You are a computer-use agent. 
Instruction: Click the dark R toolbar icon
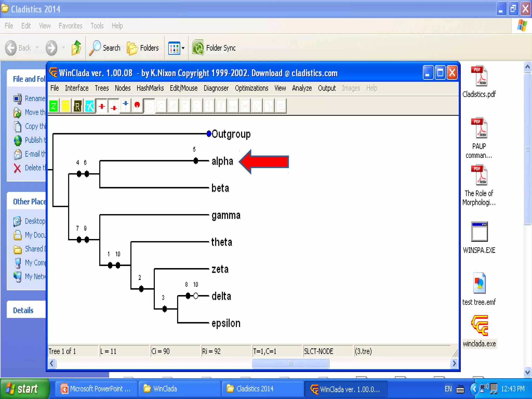click(x=77, y=106)
